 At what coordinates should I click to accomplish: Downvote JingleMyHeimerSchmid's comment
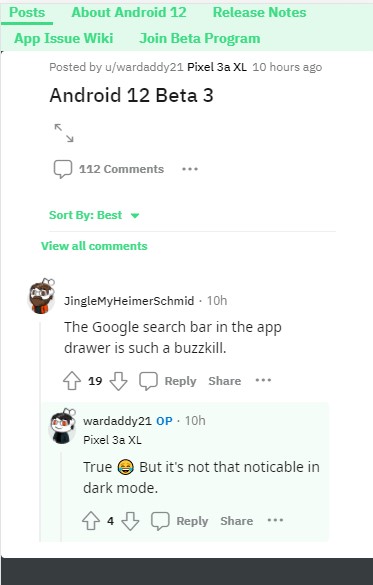[119, 381]
